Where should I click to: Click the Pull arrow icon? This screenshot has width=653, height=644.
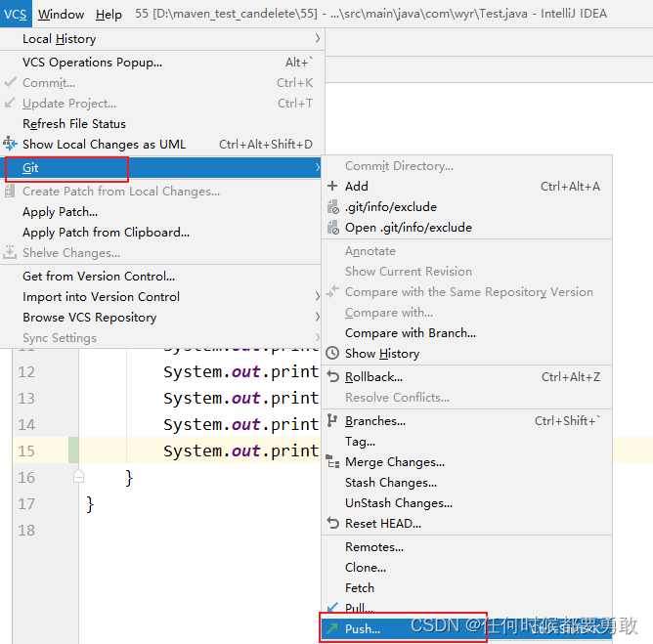click(x=332, y=607)
